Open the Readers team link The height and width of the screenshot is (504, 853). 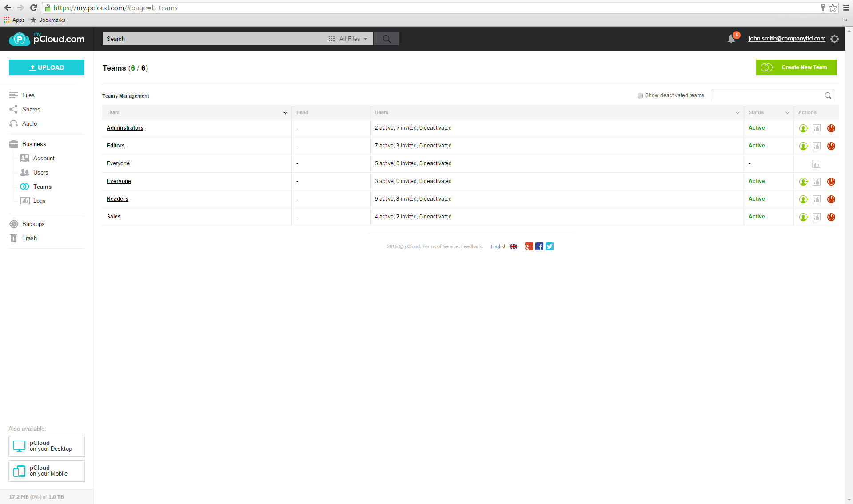pos(117,199)
